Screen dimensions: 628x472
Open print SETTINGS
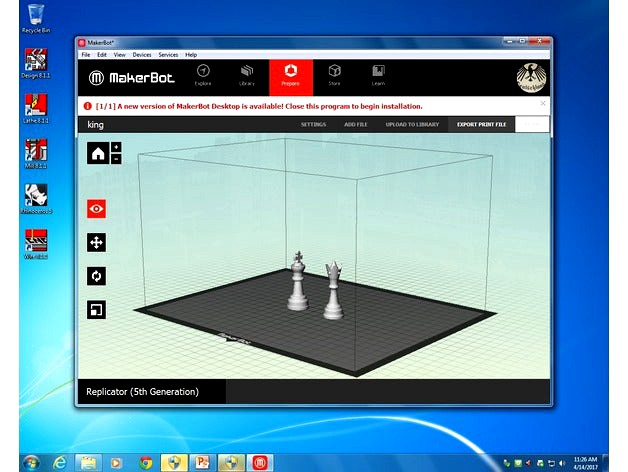(x=314, y=125)
